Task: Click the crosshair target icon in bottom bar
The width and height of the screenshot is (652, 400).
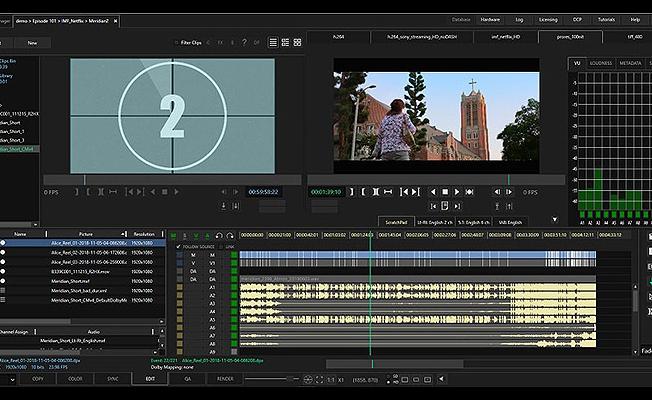Action: tap(308, 379)
